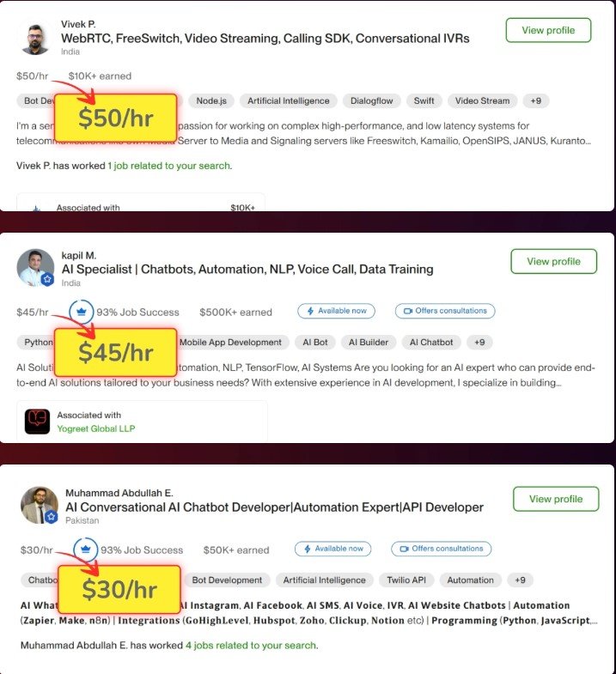The width and height of the screenshot is (616, 674).
Task: Expand kapil M.'s +9 skills tag
Action: click(x=479, y=342)
